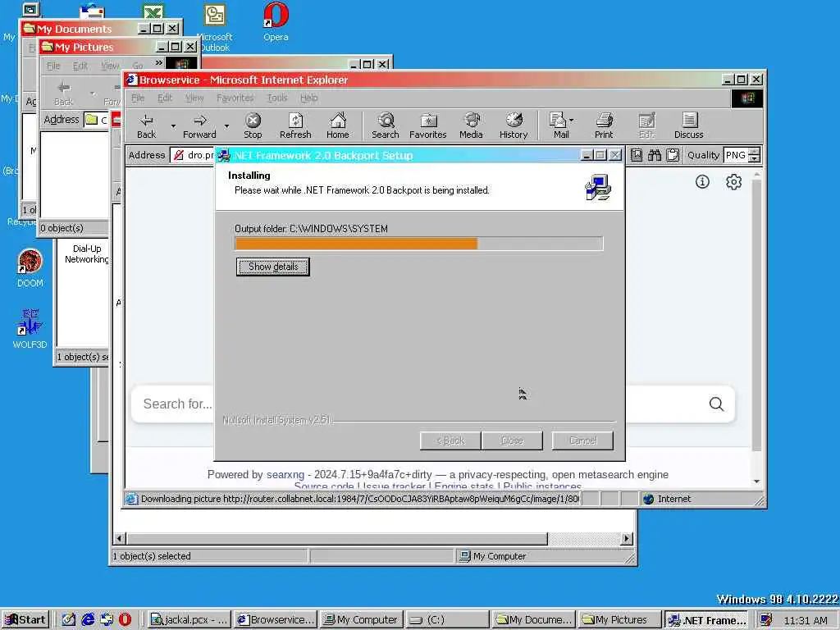Open the DOOM desktop shortcut

[30, 268]
